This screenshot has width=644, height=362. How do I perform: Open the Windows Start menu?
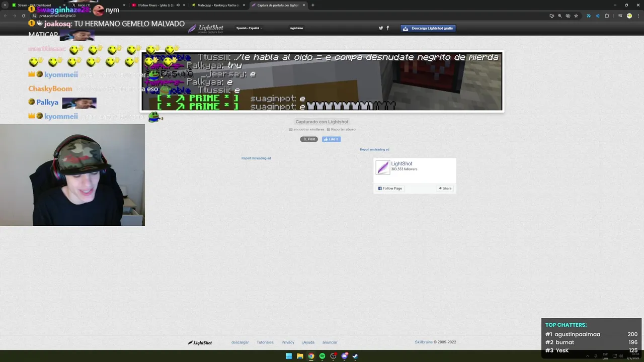289,356
